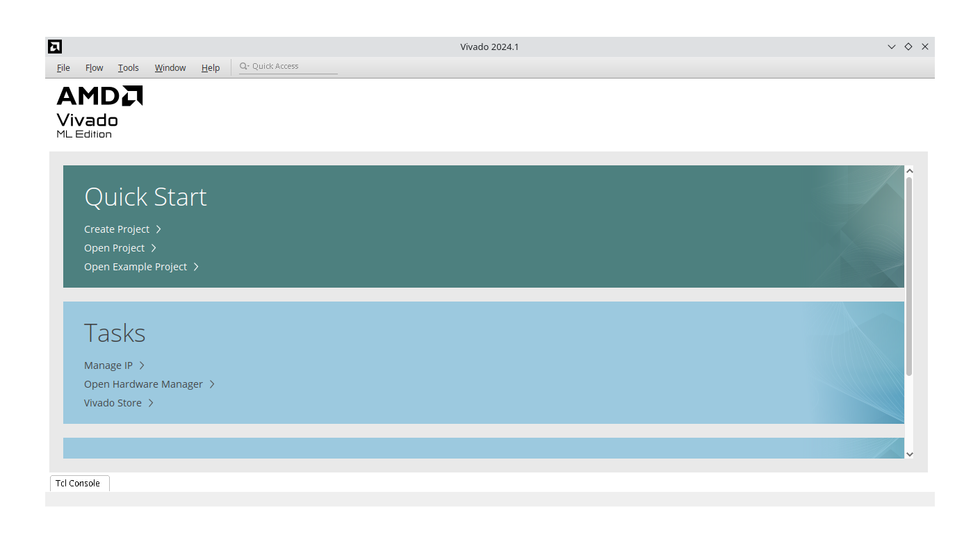Click the arrow icon beside Manage IP
Image resolution: width=980 pixels, height=560 pixels.
[141, 365]
